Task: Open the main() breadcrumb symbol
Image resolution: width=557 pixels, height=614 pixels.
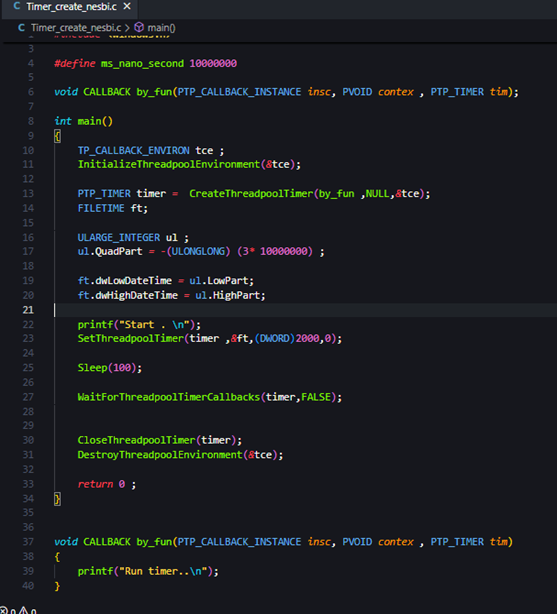Action: click(x=161, y=28)
